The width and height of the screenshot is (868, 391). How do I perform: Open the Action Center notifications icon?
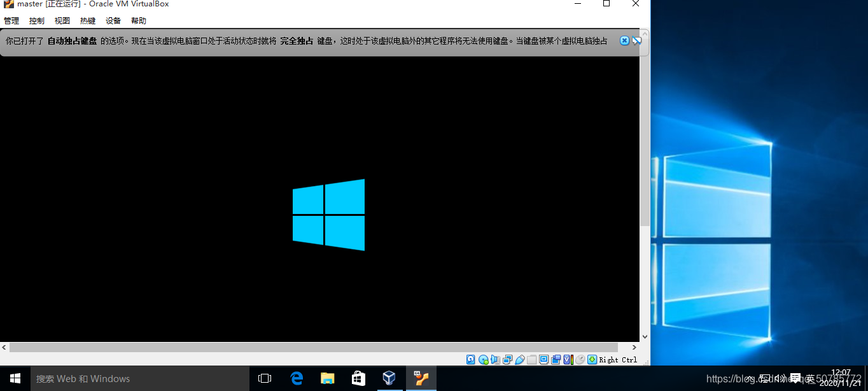795,378
